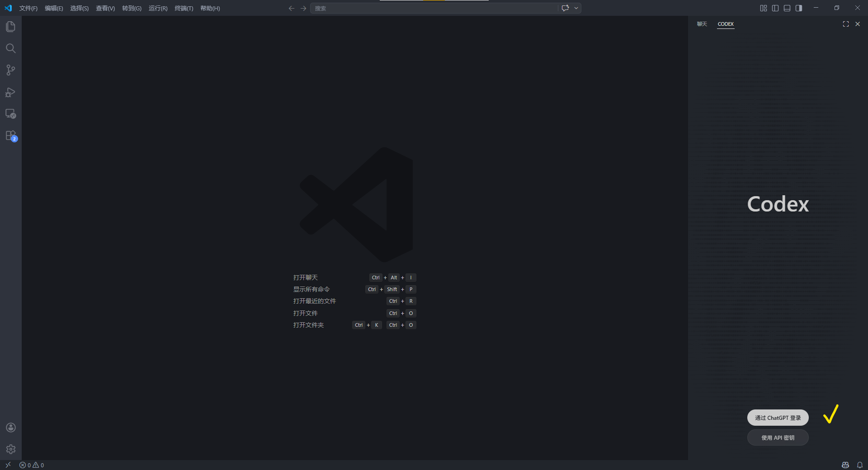Click the 通过 ChatGPT 登录 button
The height and width of the screenshot is (470, 868).
coord(778,418)
